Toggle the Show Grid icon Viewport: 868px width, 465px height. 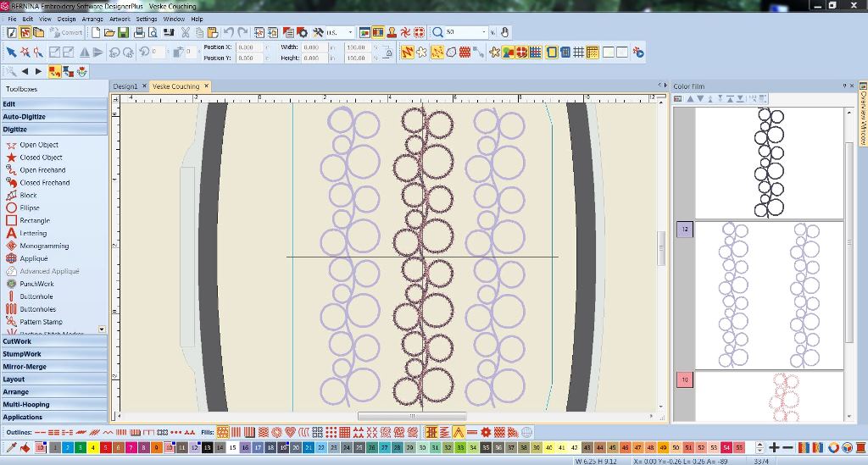pos(578,52)
